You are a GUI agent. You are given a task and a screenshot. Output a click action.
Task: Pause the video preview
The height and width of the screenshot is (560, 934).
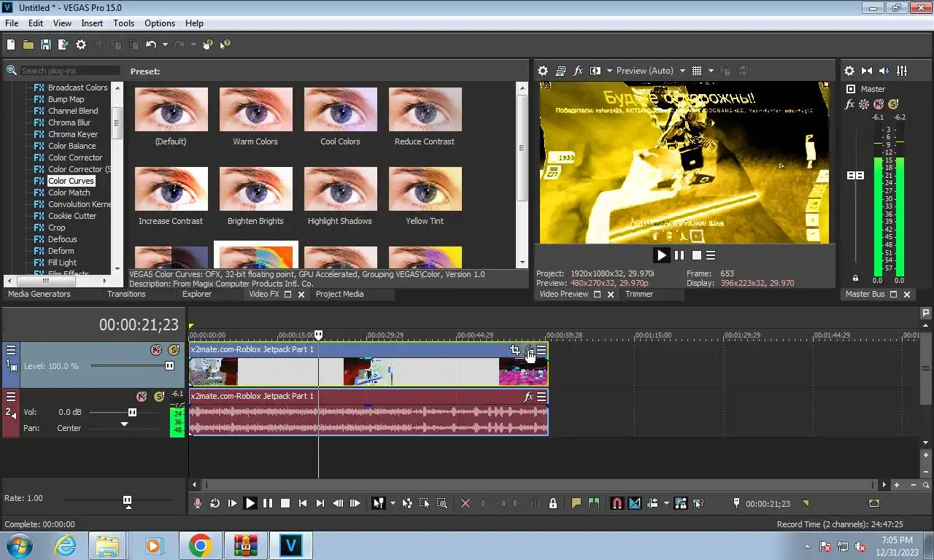[679, 255]
